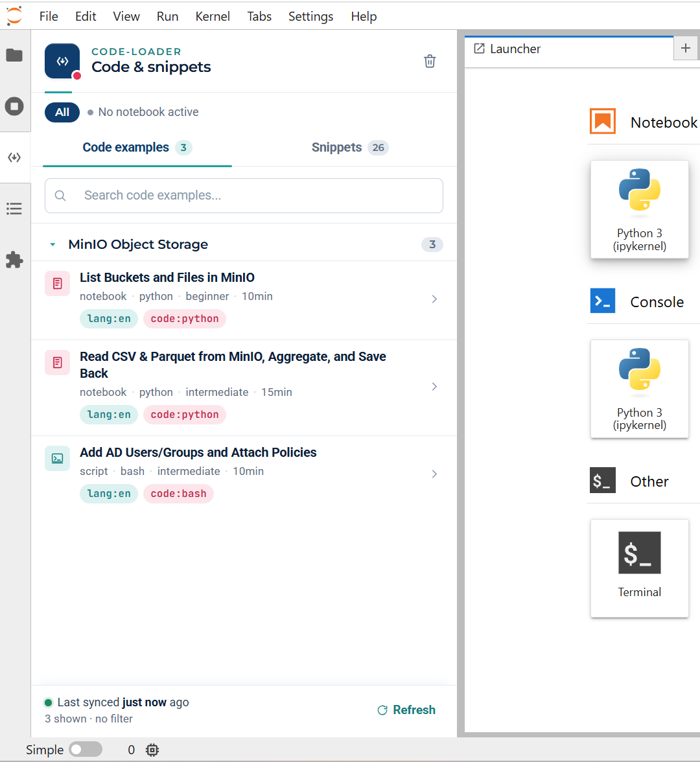700x762 pixels.
Task: Open the Kernel menu
Action: pos(213,17)
